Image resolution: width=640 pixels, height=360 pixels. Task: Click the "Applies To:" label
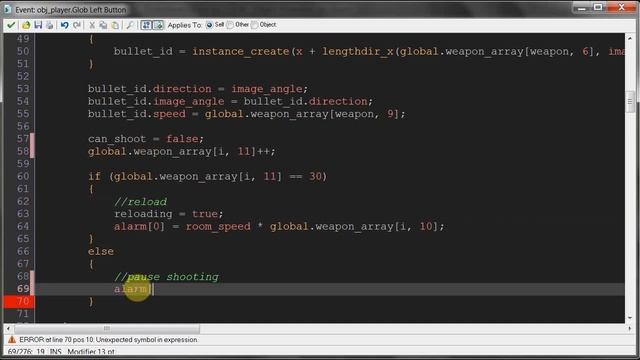[185, 25]
